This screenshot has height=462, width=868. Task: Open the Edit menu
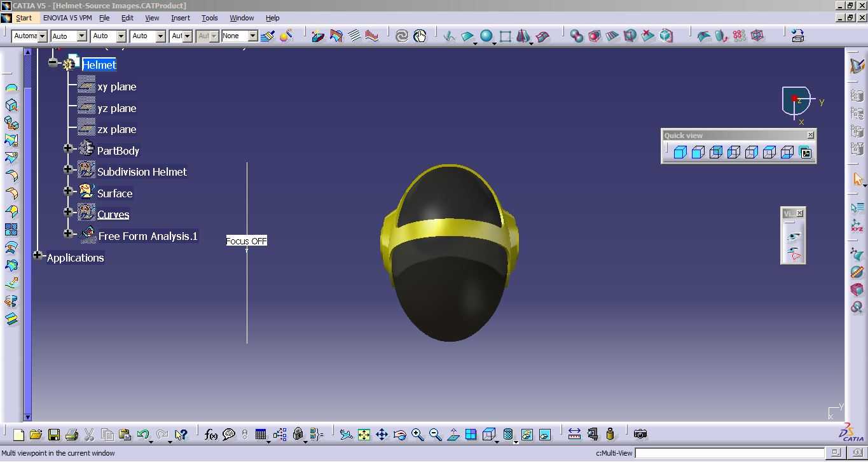pyautogui.click(x=127, y=18)
